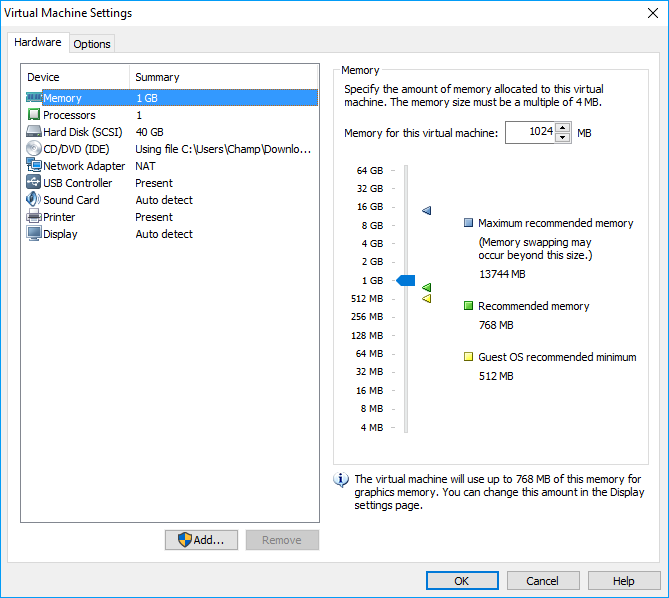Image resolution: width=669 pixels, height=598 pixels.
Task: Click the 8 GB slider label
Action: click(x=372, y=225)
